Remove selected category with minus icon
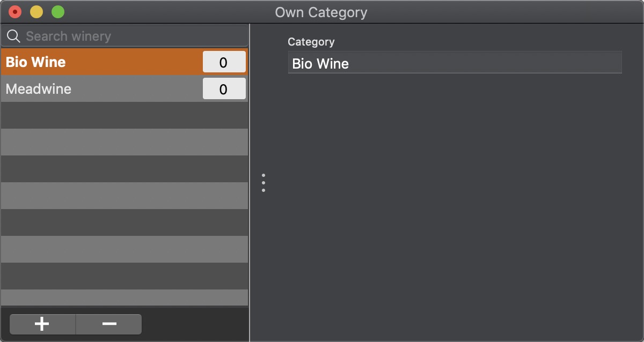 (109, 324)
